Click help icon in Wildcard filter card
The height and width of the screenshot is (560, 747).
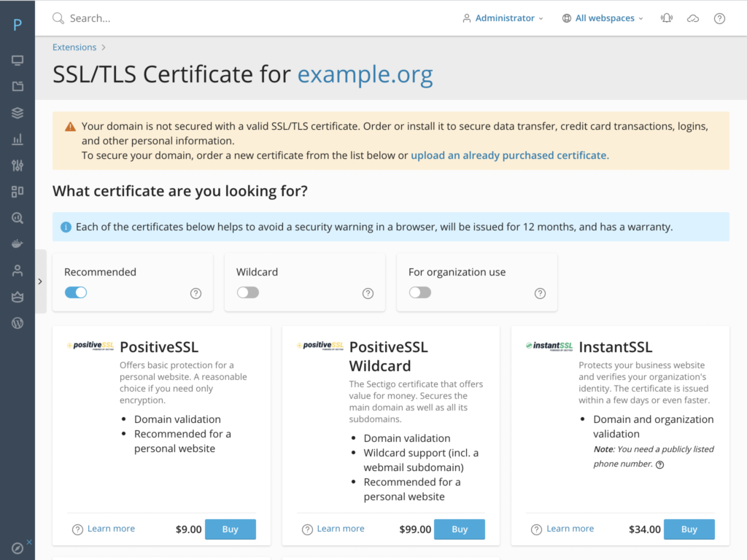tap(368, 293)
